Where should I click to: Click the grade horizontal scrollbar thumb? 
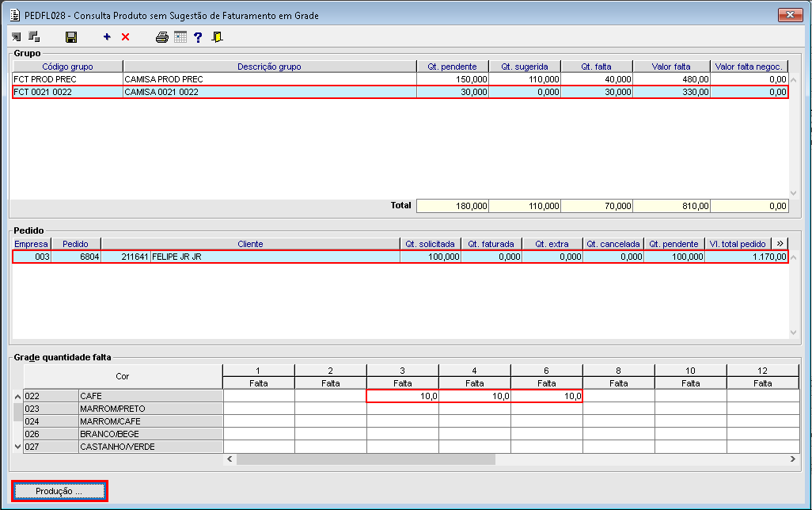coord(366,459)
